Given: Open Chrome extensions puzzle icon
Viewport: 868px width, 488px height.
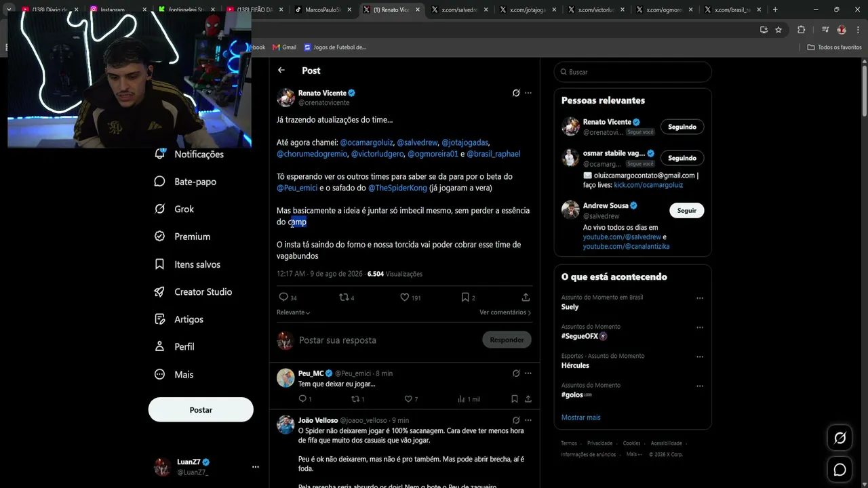Looking at the screenshot, I should point(801,30).
